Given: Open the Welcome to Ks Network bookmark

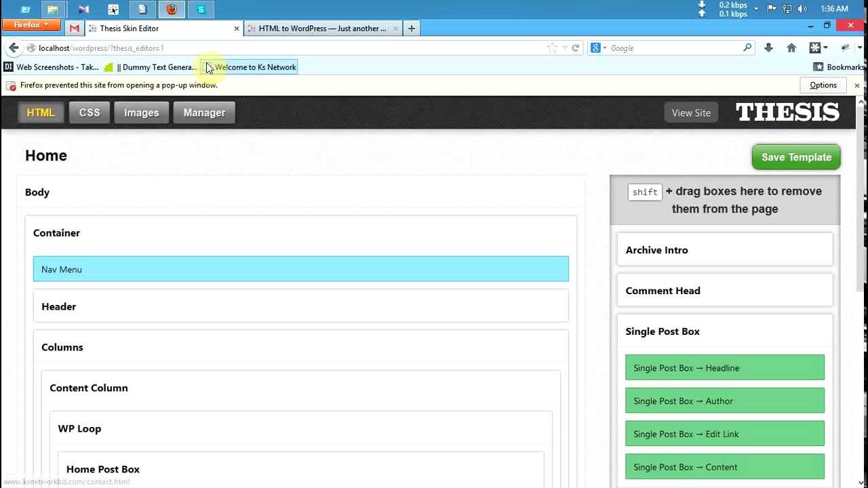Looking at the screenshot, I should (250, 67).
